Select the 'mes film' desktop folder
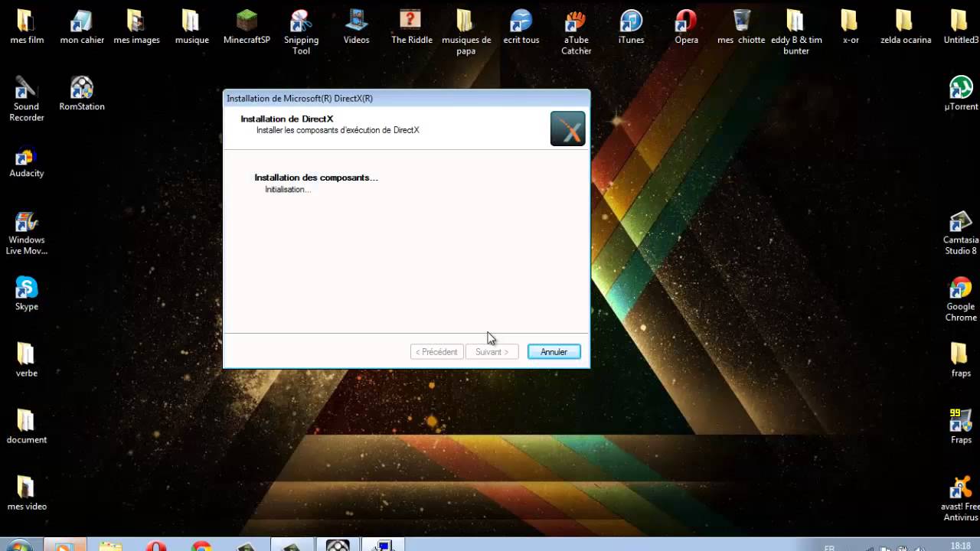 [27, 26]
